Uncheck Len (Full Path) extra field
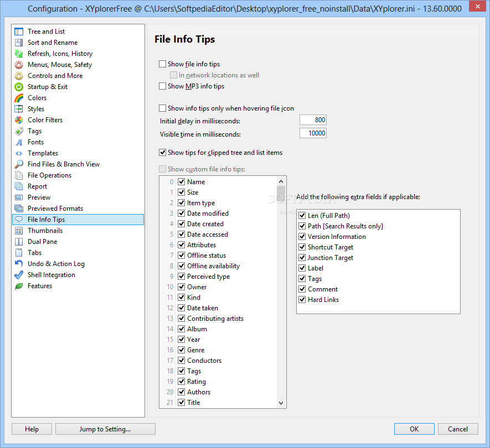Viewport: 490px width, 448px height. tap(302, 215)
